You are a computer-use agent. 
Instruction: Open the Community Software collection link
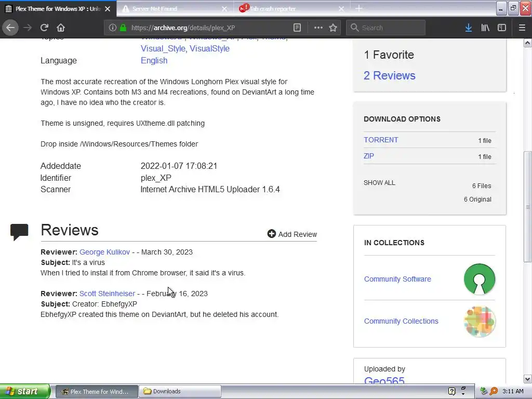pyautogui.click(x=397, y=279)
